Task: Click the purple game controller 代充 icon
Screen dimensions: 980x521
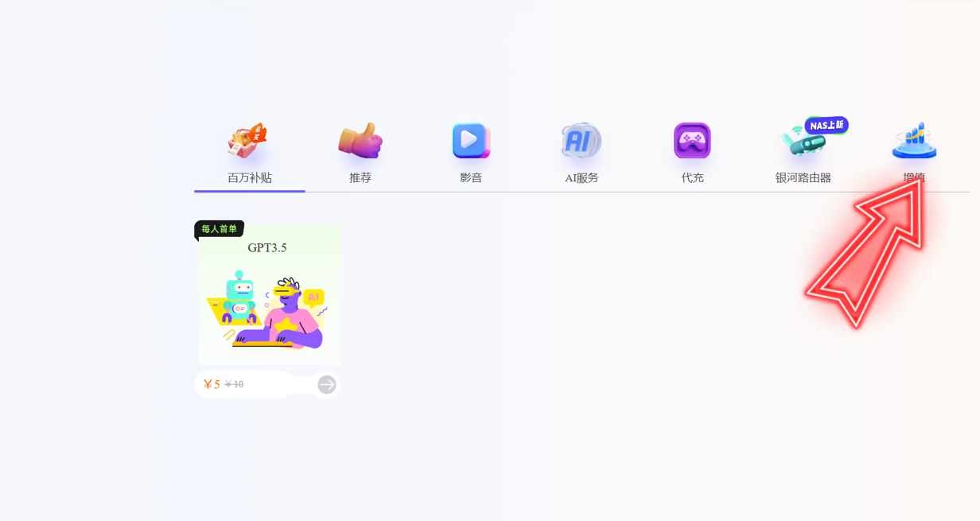Action: 692,141
